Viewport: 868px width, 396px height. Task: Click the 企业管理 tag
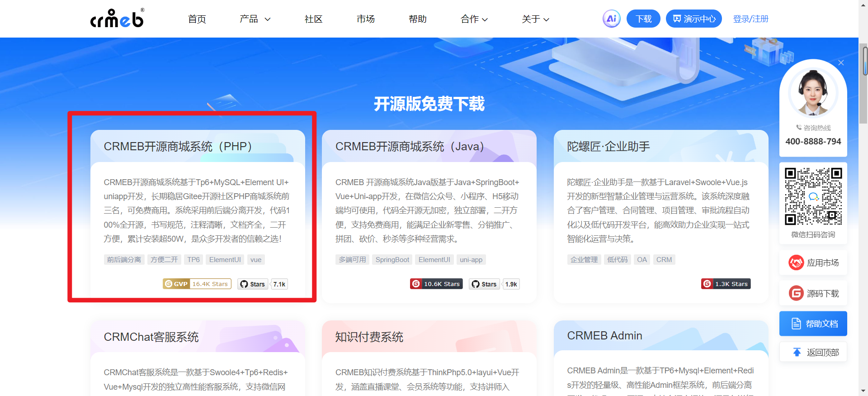click(x=584, y=259)
